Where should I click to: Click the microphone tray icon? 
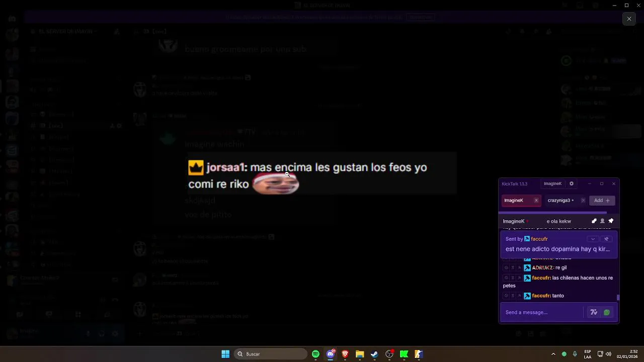pyautogui.click(x=575, y=354)
